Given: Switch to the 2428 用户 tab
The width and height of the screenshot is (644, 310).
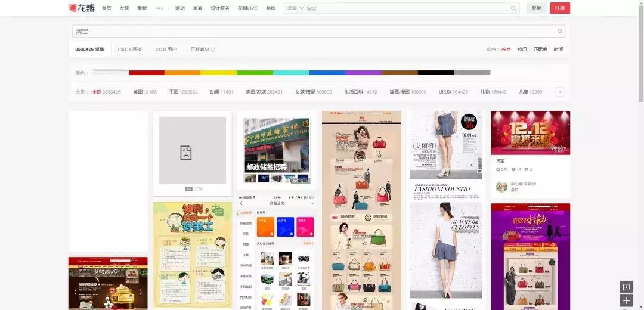Looking at the screenshot, I should tap(166, 49).
